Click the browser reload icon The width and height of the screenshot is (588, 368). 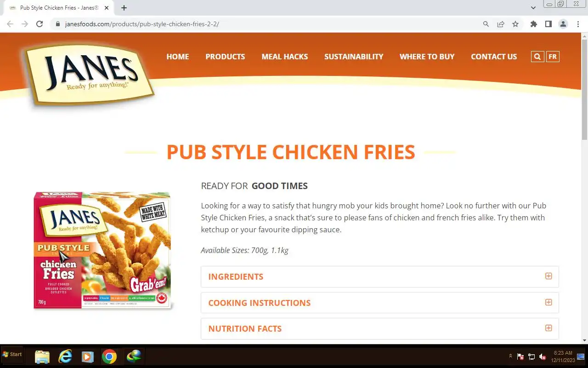(x=40, y=24)
